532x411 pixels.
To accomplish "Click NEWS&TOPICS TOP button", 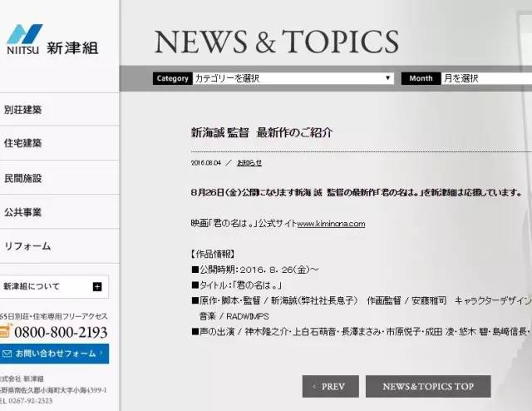I will pos(428,386).
